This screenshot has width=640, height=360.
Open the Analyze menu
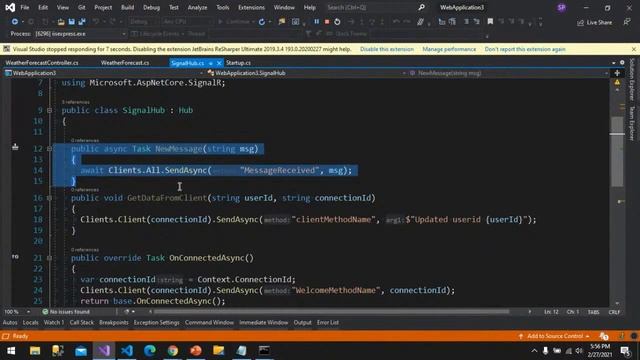click(x=197, y=7)
